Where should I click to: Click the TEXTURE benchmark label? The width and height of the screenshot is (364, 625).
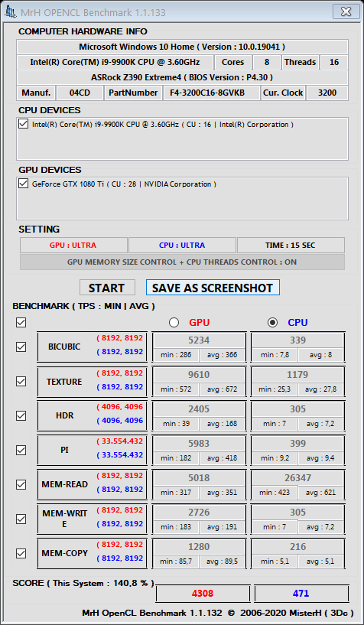[64, 382]
